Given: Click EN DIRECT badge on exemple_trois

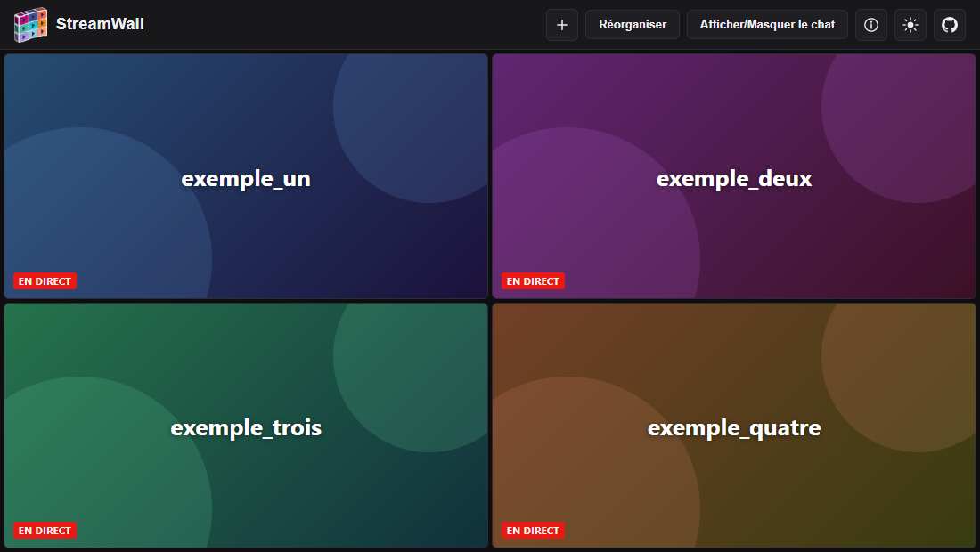Looking at the screenshot, I should (x=45, y=530).
